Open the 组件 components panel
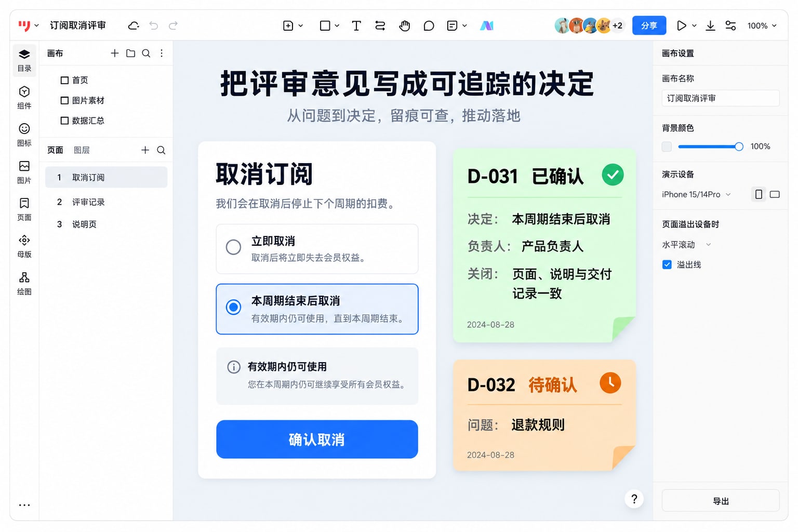 24,98
